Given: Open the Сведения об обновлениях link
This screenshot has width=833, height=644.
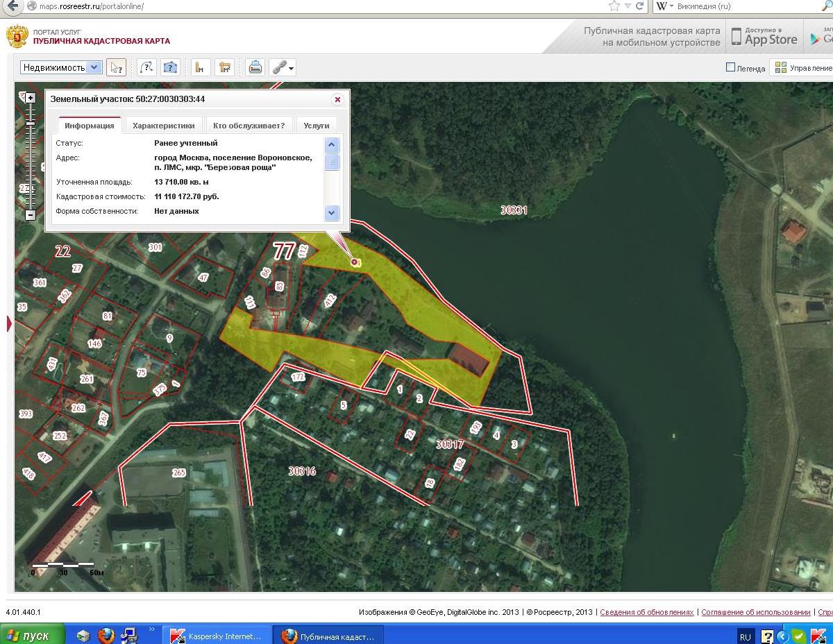Looking at the screenshot, I should (x=647, y=612).
